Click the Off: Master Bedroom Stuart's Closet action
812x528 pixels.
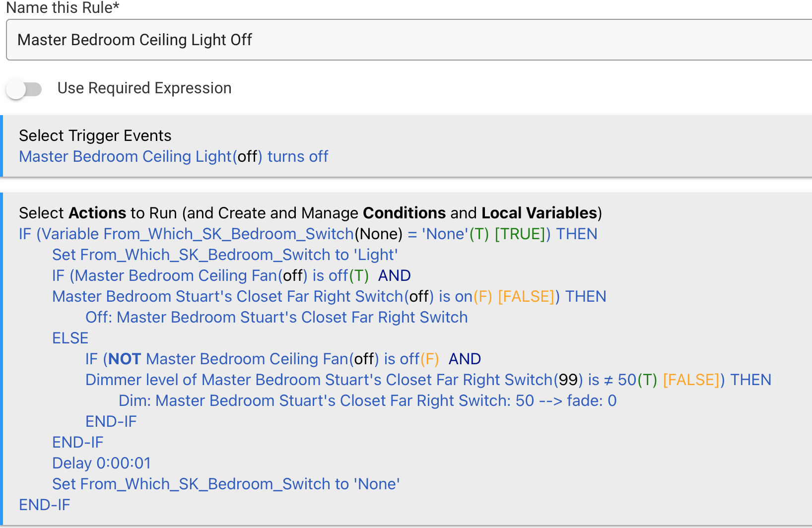pos(276,317)
